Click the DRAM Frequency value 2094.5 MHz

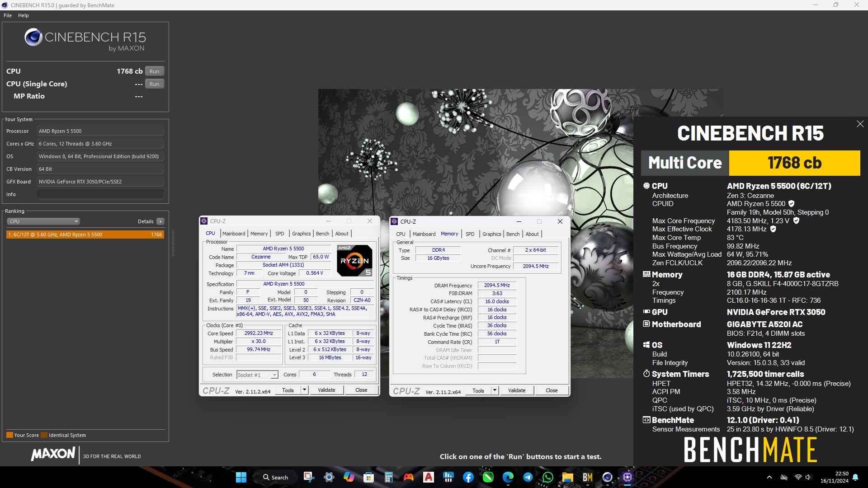point(497,286)
